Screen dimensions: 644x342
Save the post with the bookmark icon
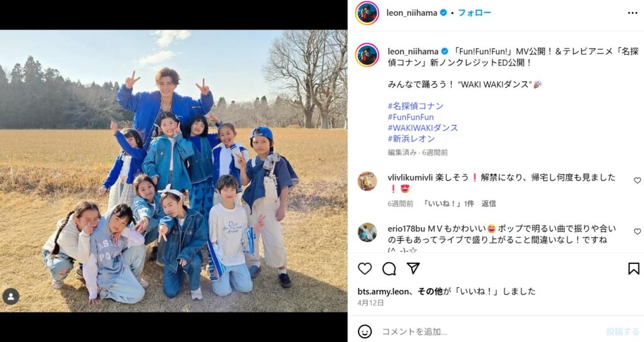coord(634,268)
